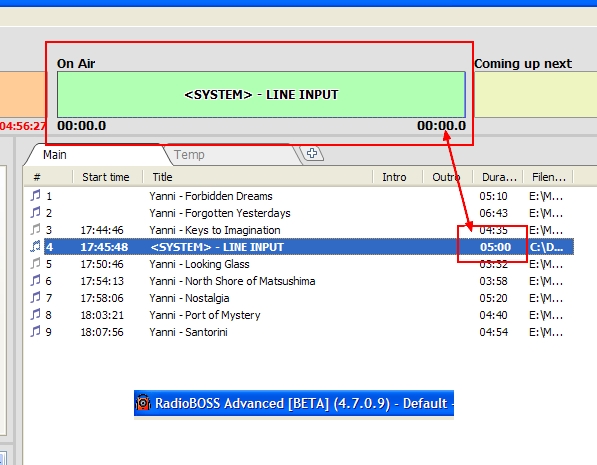This screenshot has height=465, width=597.
Task: Click note icon beside North Shore of Matsushima
Action: [x=35, y=281]
